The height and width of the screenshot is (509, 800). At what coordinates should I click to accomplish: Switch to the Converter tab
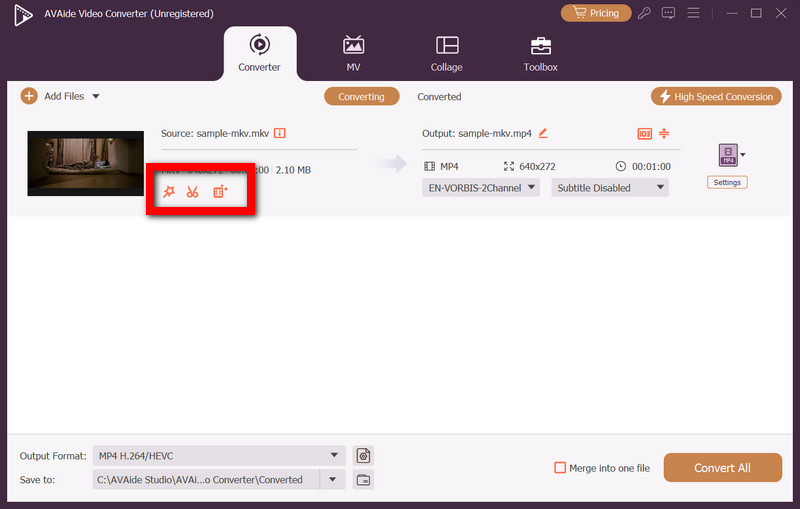(x=259, y=54)
